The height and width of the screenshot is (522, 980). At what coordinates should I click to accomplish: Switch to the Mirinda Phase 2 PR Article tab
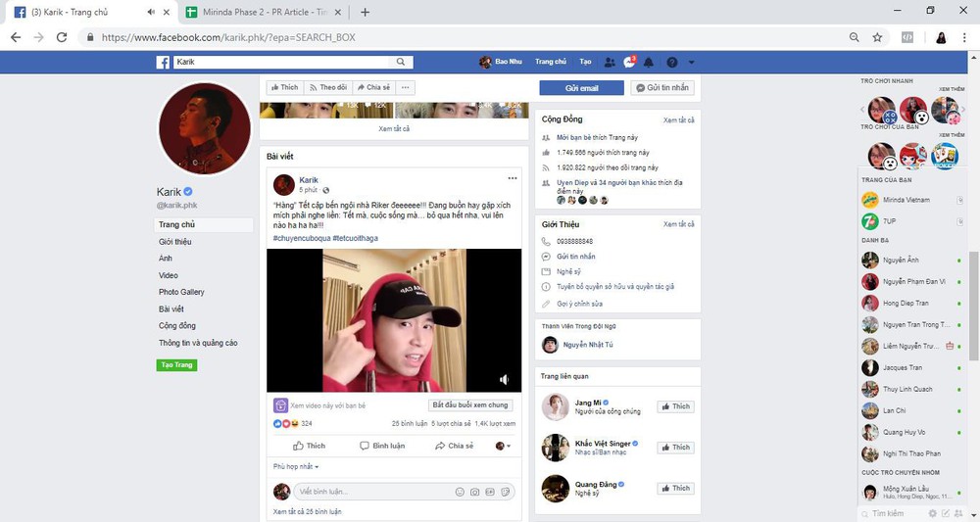tap(266, 12)
